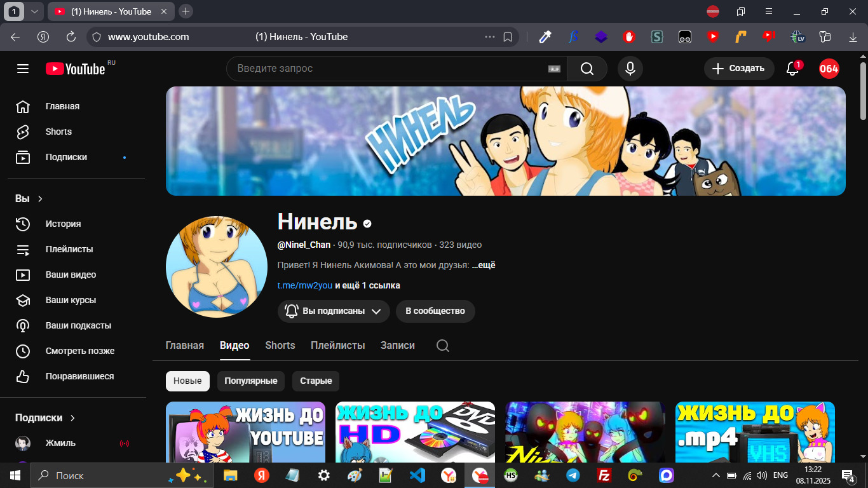Viewport: 868px width, 488px height.
Task: Select the Новые sort chip
Action: pos(187,381)
